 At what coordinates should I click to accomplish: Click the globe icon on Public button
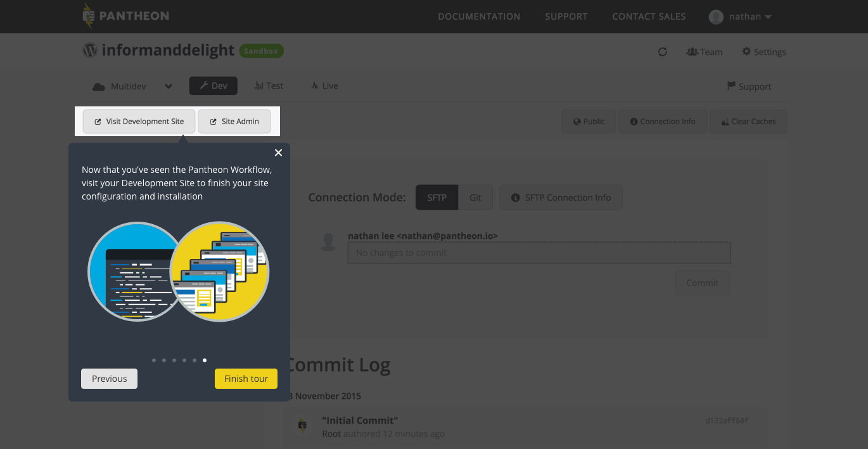(x=577, y=122)
